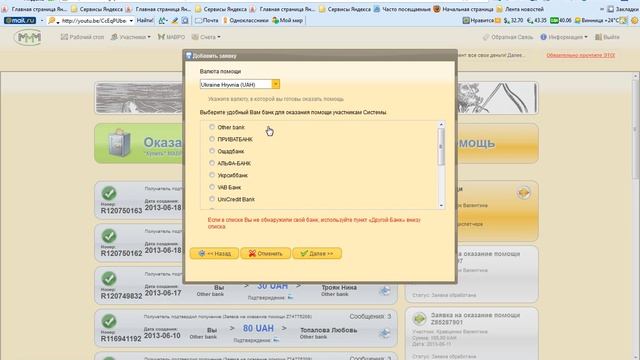Select the Other bank radio button
Screen dimensions: 640x360
[212, 127]
